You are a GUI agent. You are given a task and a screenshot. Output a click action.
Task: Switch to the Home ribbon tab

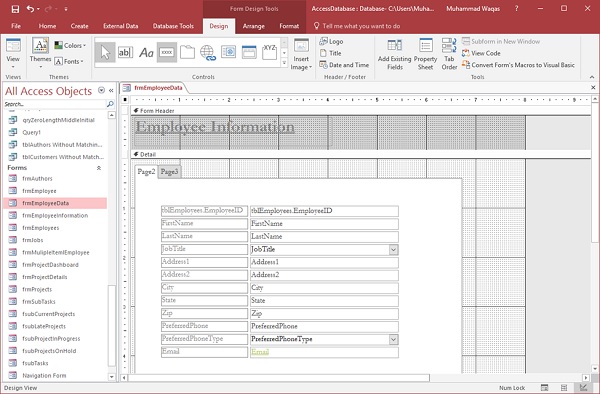click(x=47, y=26)
